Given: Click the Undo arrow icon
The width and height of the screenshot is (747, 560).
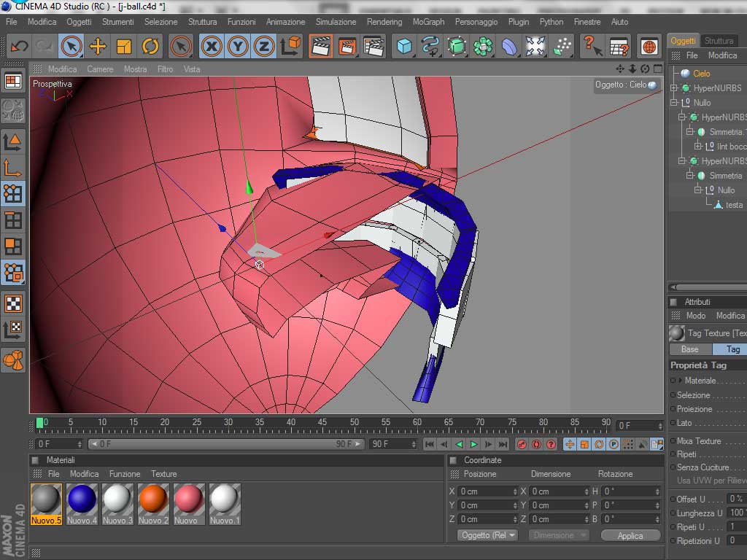Looking at the screenshot, I should (x=19, y=47).
